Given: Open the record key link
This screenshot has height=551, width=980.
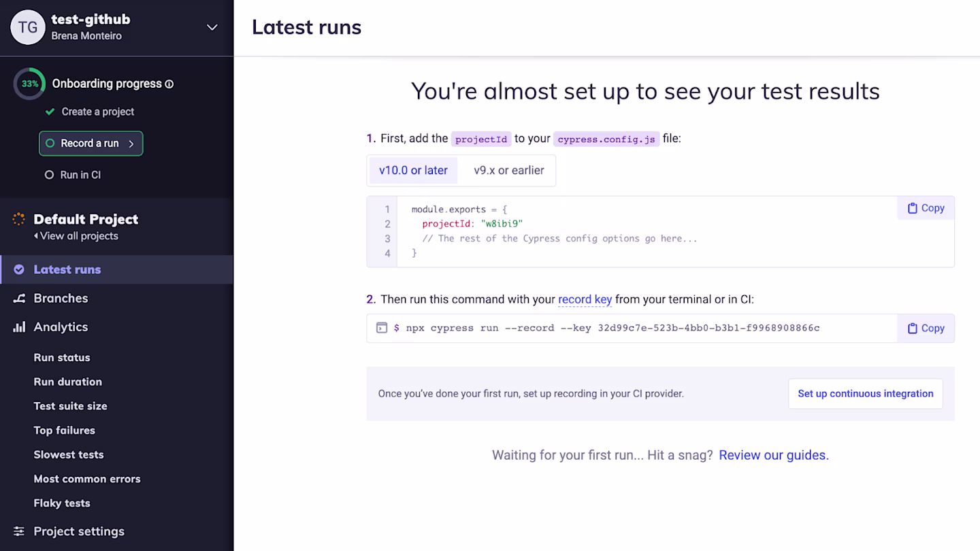Looking at the screenshot, I should (x=585, y=299).
